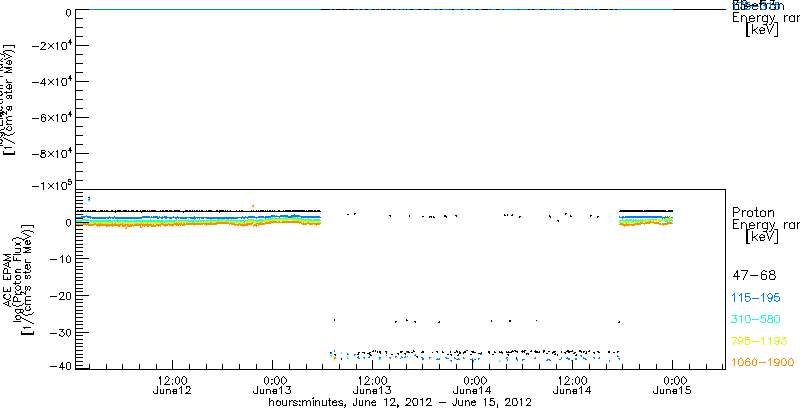
Task: Click the '12:00 June13' axis tick label
Action: (372, 385)
